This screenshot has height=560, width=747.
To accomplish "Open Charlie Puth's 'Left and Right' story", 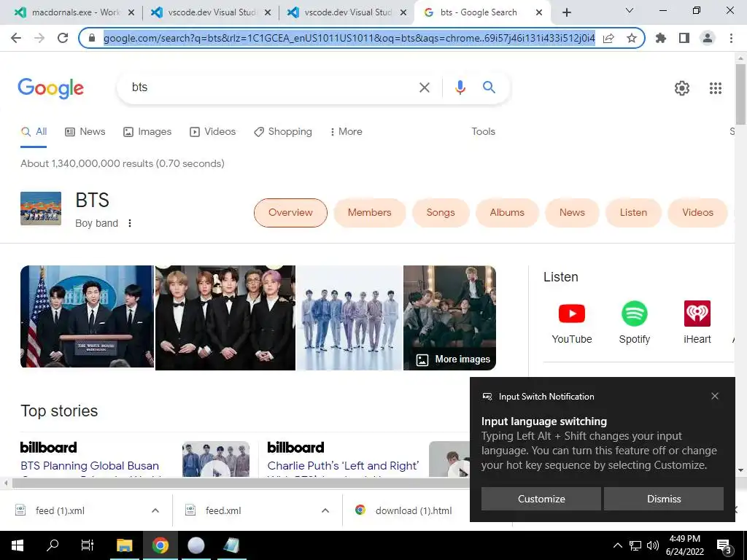I will (x=343, y=466).
